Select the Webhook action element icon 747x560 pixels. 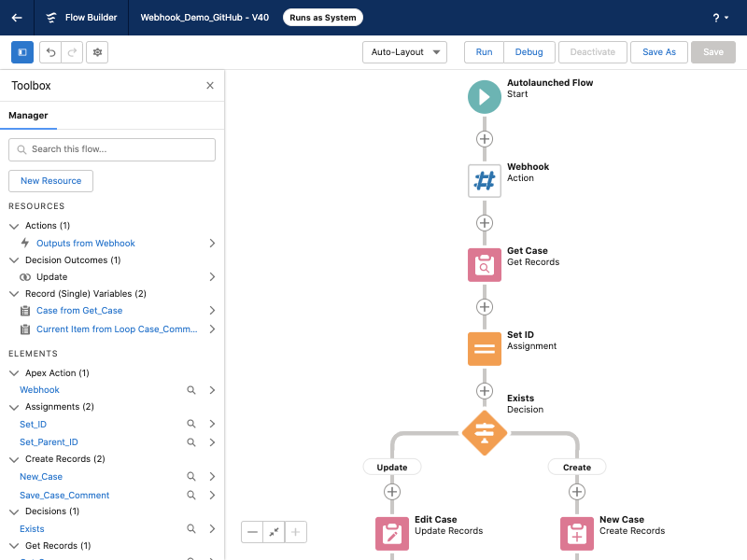point(485,181)
